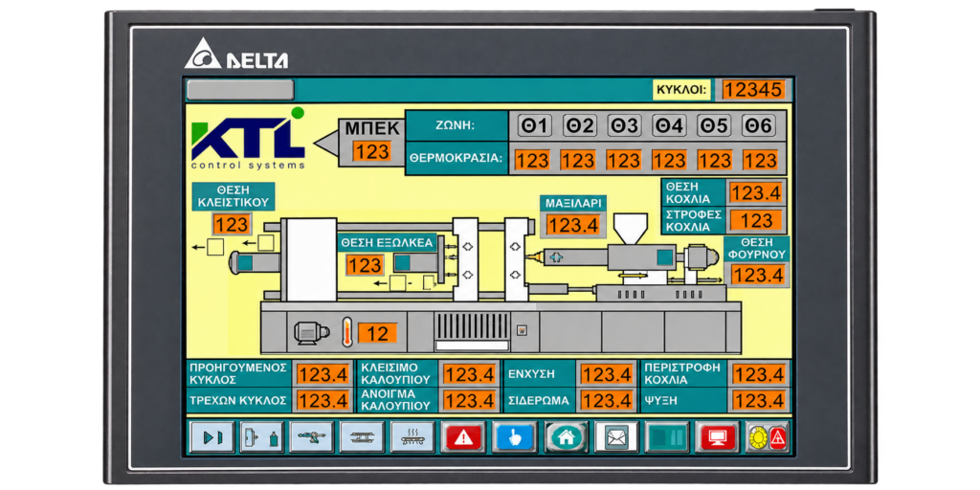Screen dimensions: 980x490
Task: Tap the thermometer icon beside the 12 value
Action: (x=346, y=332)
